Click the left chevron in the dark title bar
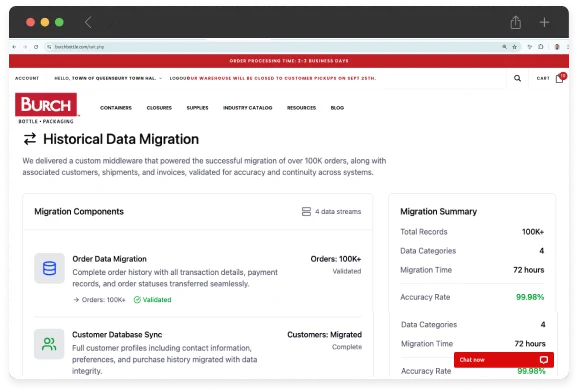This screenshot has height=392, width=580. 88,22
